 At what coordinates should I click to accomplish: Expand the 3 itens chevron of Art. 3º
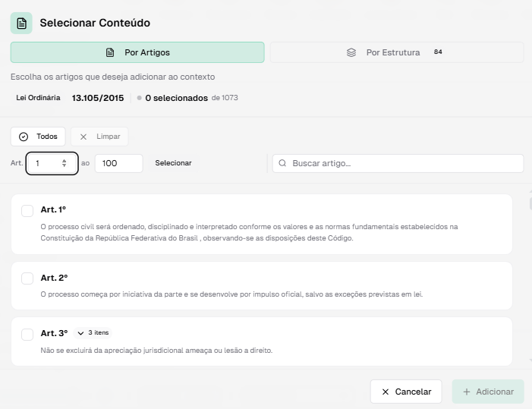(x=81, y=333)
